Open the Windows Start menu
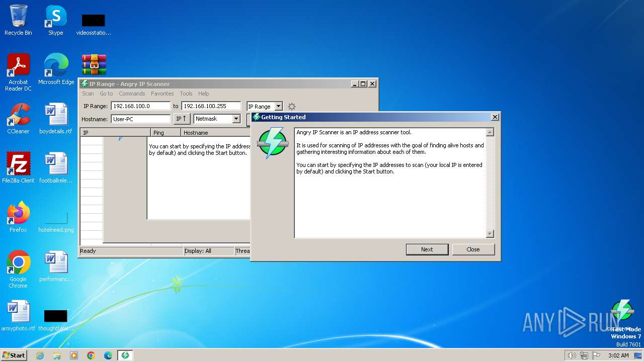This screenshot has height=362, width=644. tap(14, 355)
